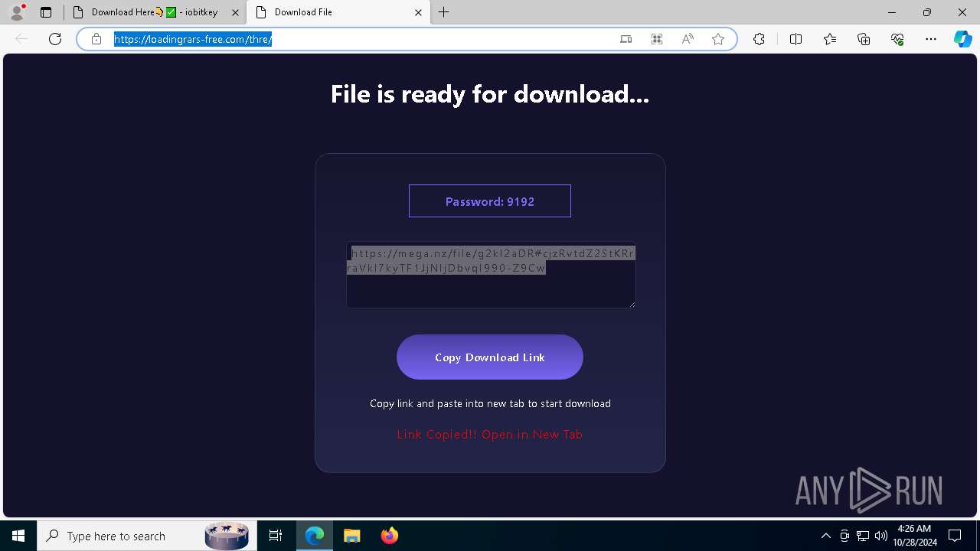Click the text area resize handle

tap(632, 304)
